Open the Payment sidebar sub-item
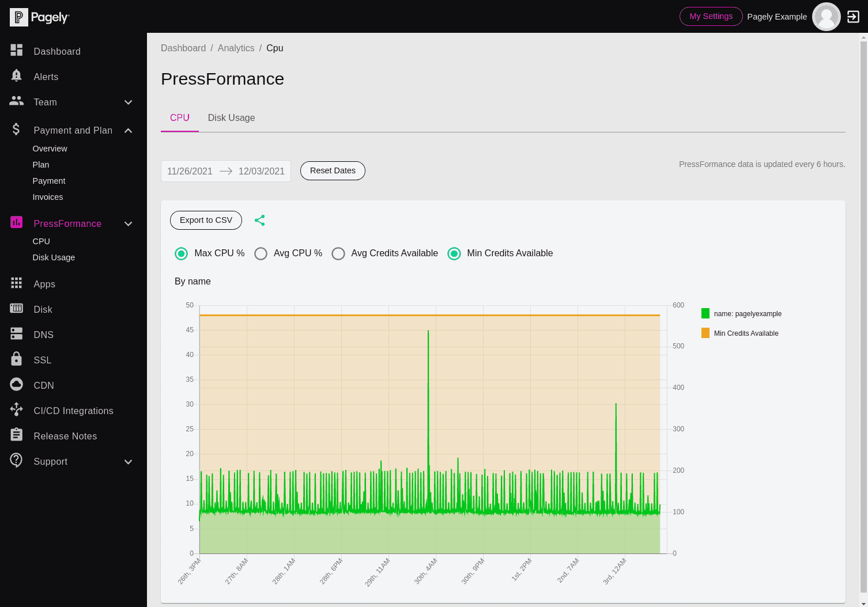The image size is (868, 607). coord(49,181)
